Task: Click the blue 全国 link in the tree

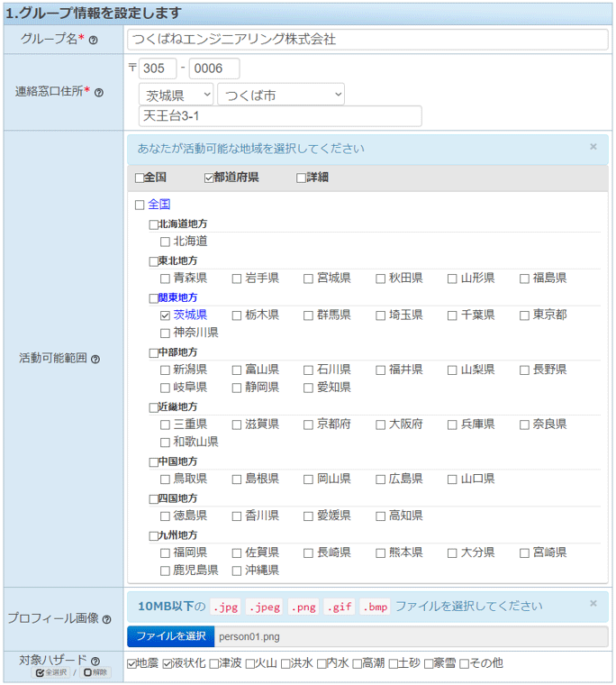Action: click(159, 205)
